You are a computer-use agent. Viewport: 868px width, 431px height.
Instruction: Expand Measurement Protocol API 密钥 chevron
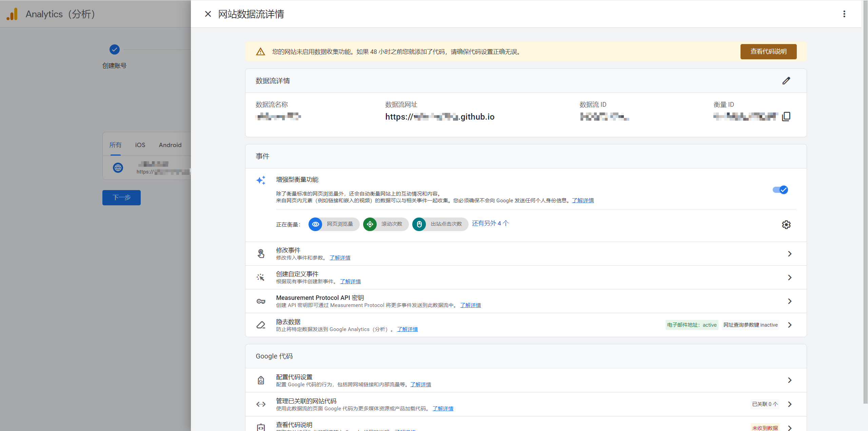pyautogui.click(x=789, y=301)
